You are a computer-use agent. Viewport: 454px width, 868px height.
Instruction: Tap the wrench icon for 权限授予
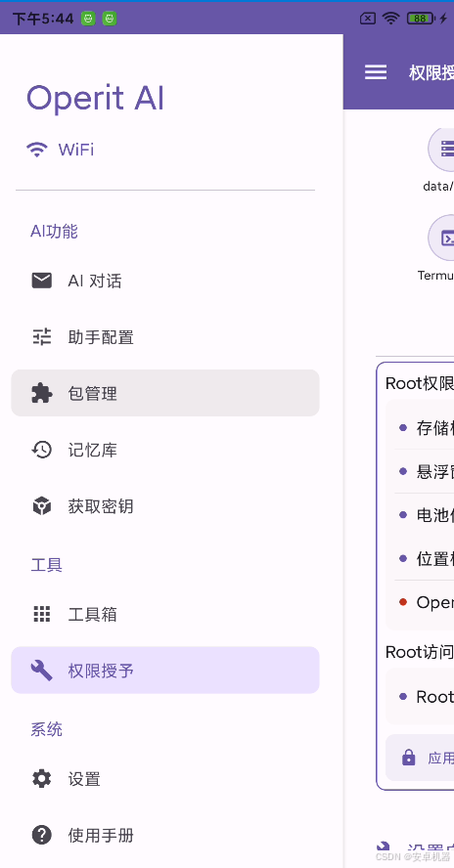41,671
